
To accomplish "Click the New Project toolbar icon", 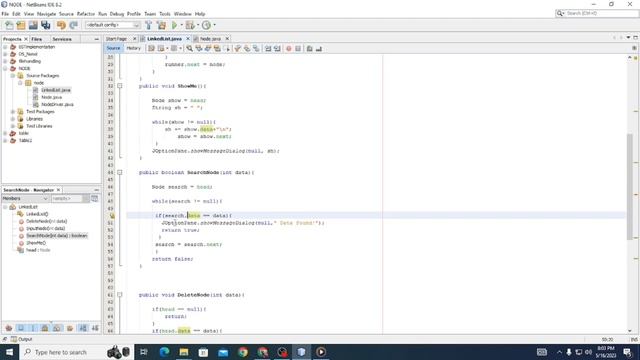I will pos(21,25).
